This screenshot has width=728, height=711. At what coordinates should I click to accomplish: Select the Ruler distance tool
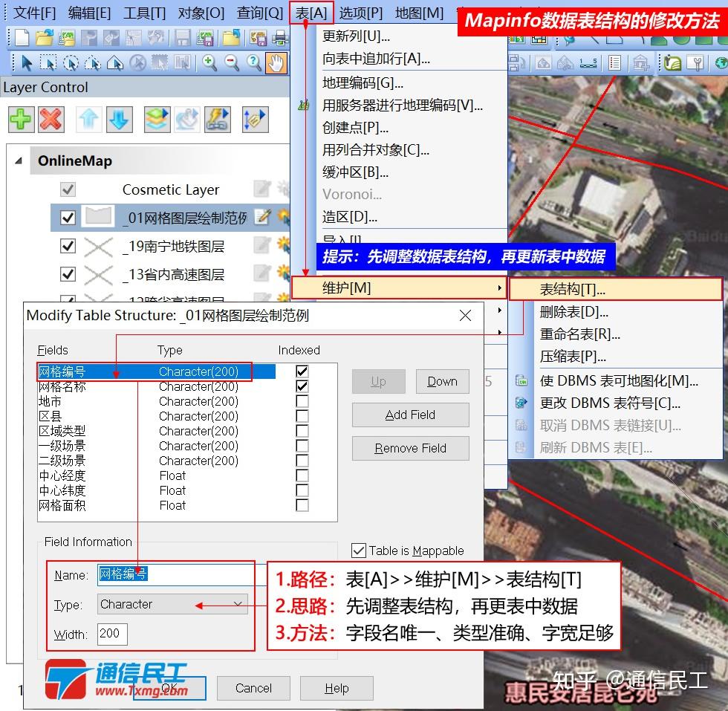click(588, 62)
